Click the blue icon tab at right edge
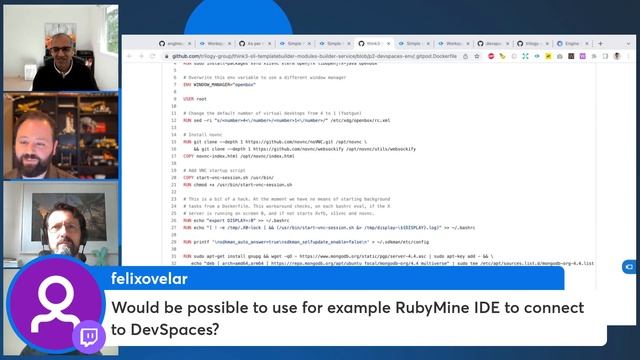 [629, 267]
